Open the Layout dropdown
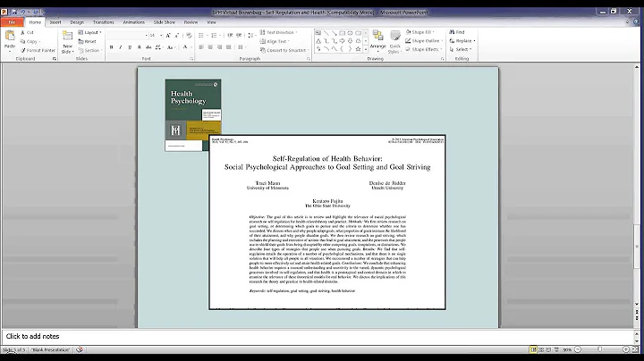Image resolution: width=644 pixels, height=361 pixels. coord(89,32)
